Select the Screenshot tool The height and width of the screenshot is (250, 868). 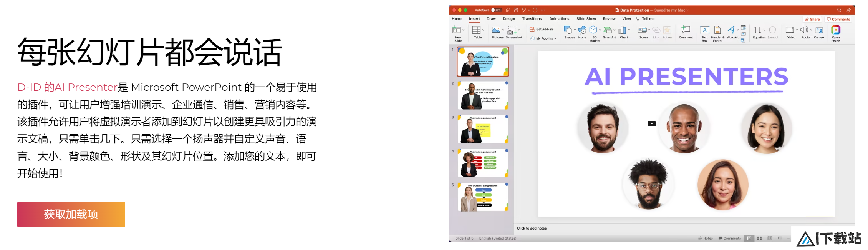(513, 32)
